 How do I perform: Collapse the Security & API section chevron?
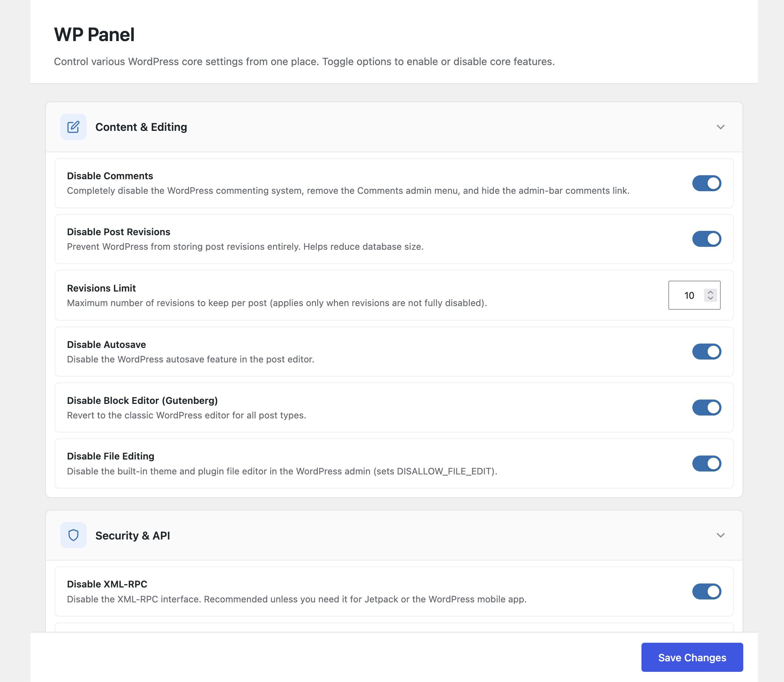point(720,535)
